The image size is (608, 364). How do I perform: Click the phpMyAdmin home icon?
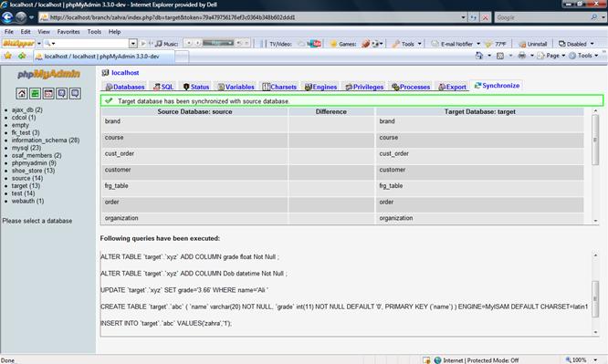point(22,93)
